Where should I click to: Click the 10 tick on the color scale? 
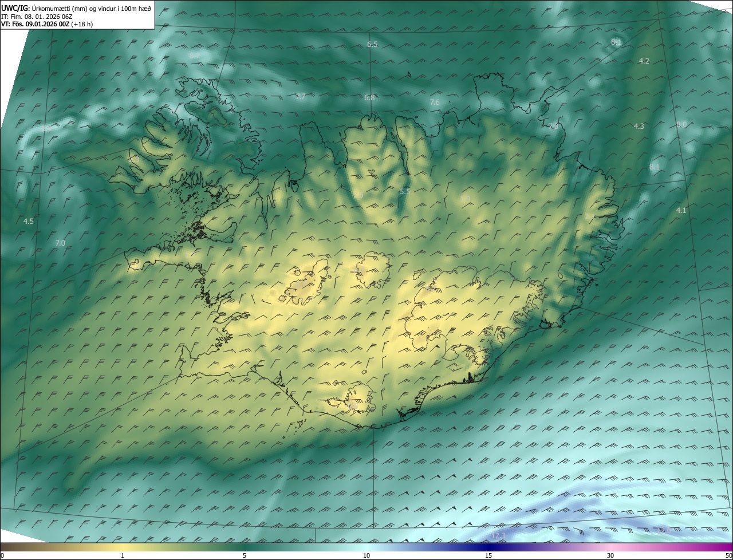click(x=366, y=555)
